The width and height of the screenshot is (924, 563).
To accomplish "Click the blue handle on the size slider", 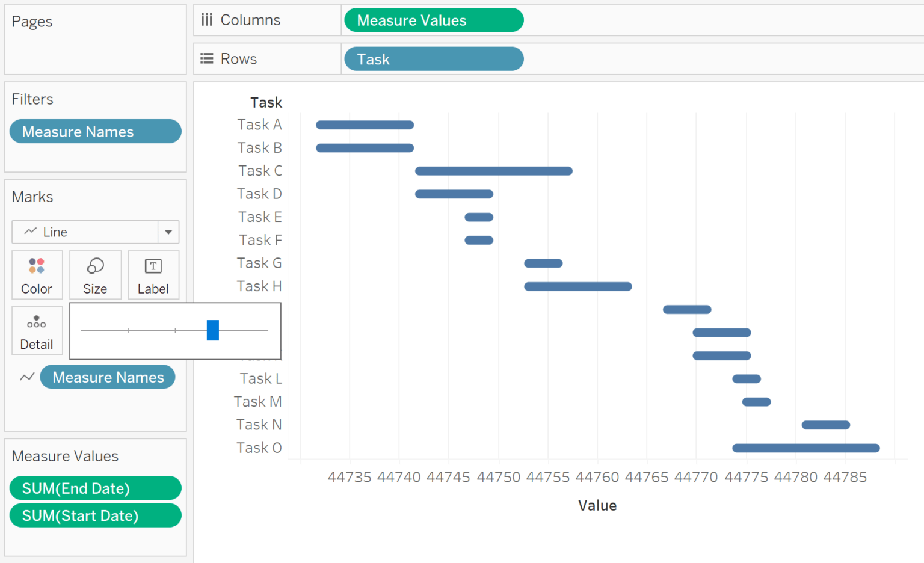I will [212, 330].
